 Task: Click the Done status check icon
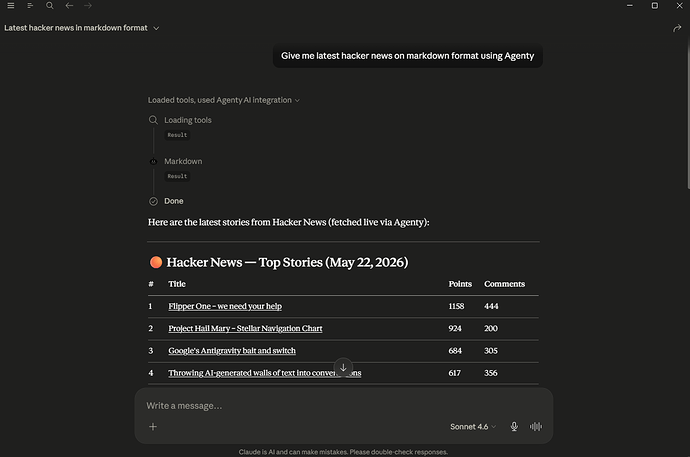153,201
